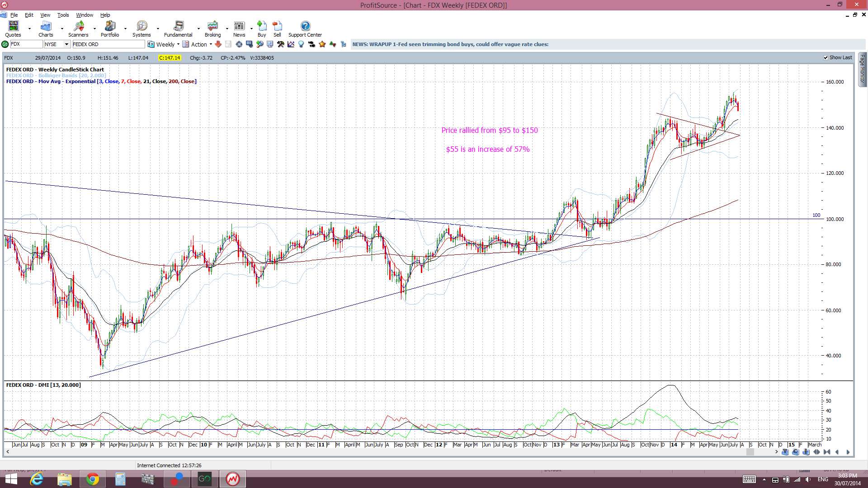868x488 pixels.
Task: Click the blue down-arrow icon near bottom right
Action: 806,452
